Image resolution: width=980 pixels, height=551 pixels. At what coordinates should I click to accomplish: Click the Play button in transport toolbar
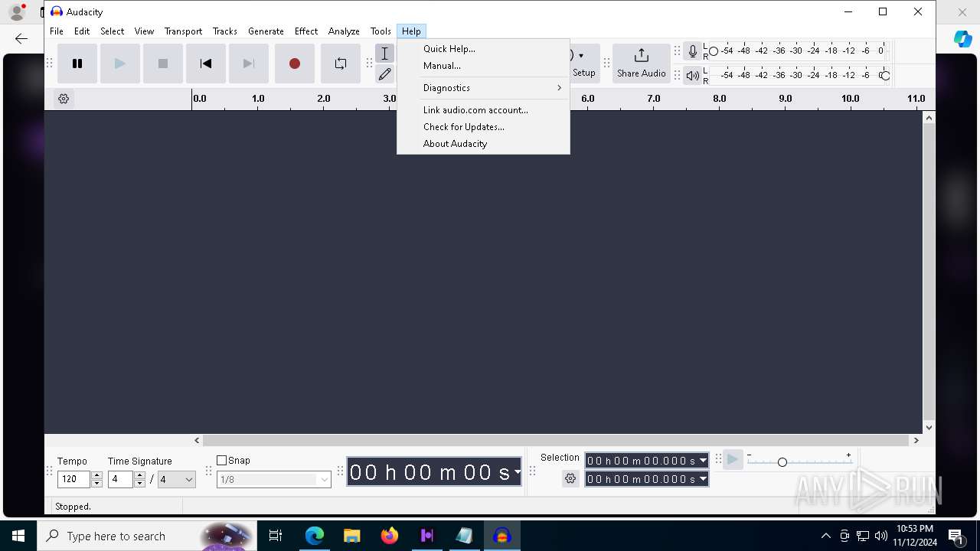coord(120,64)
